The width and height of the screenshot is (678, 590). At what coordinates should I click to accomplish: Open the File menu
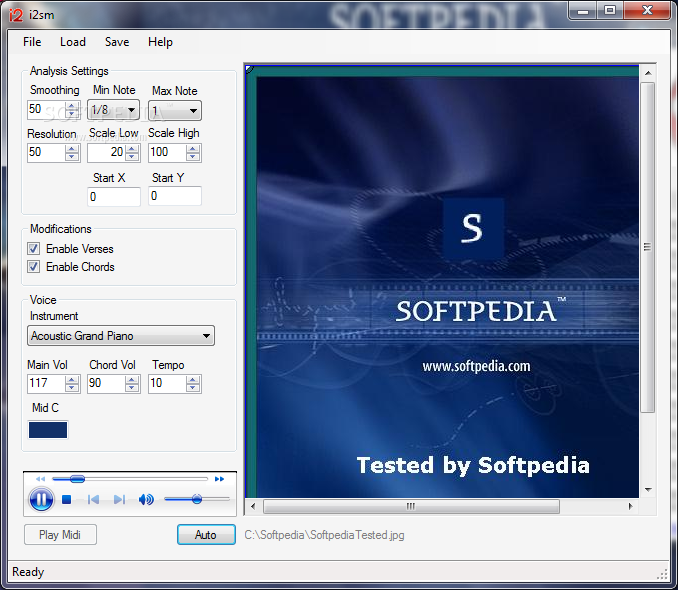point(32,42)
